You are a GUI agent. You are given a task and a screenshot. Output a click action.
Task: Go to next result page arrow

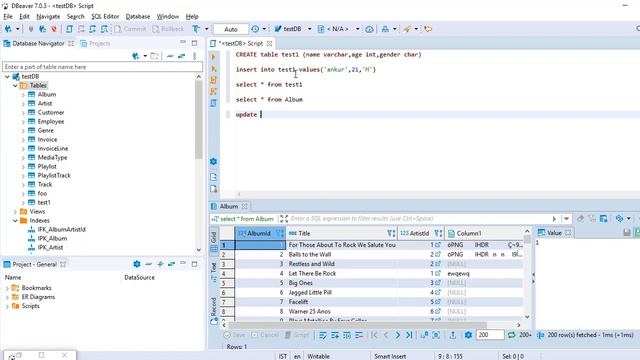[398, 335]
